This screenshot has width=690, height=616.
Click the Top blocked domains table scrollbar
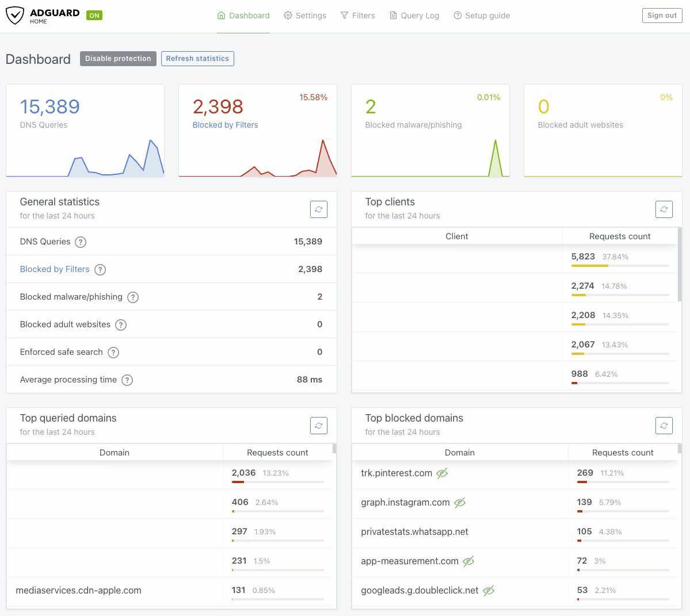coord(680,449)
